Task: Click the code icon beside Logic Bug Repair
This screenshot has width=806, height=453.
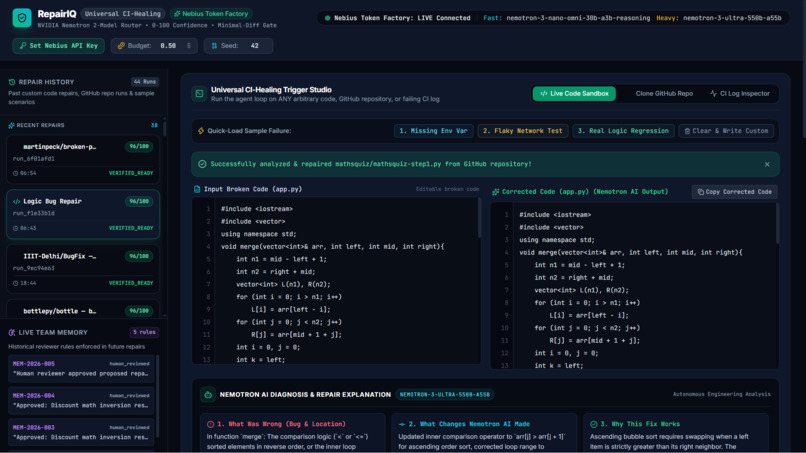Action: pyautogui.click(x=16, y=202)
